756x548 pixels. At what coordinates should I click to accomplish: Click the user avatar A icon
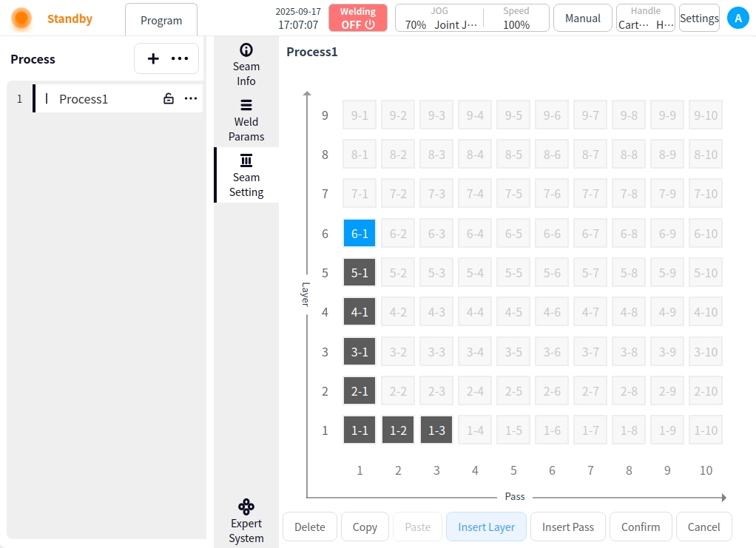coord(738,18)
